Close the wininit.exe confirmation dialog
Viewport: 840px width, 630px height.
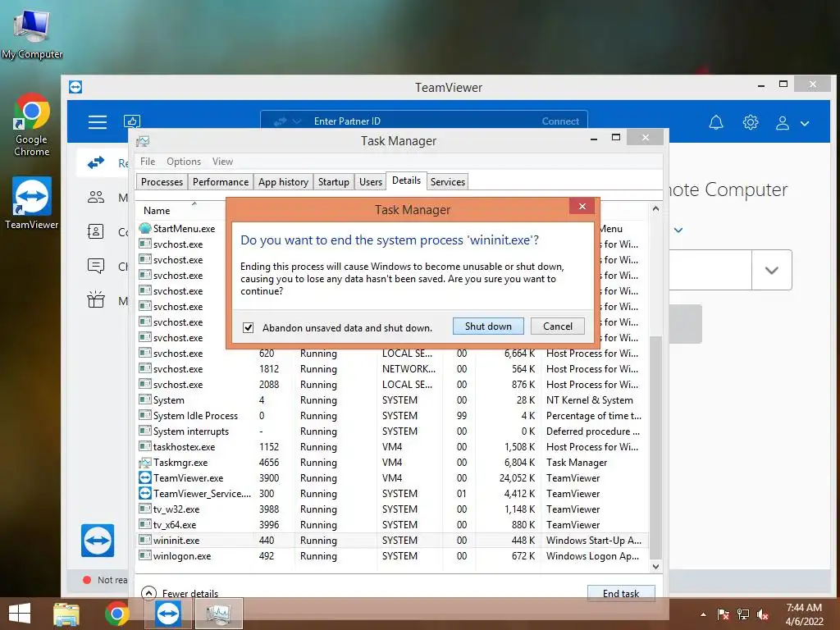[x=582, y=206]
